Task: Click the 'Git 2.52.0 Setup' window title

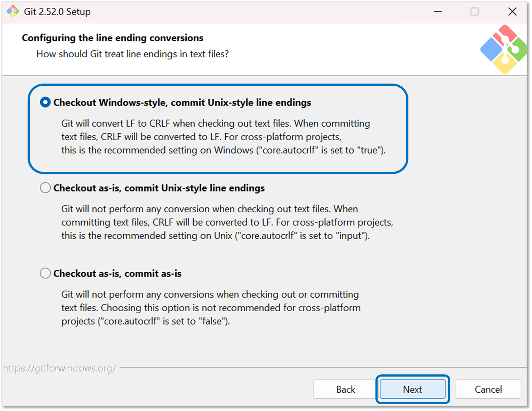Action: tap(57, 12)
